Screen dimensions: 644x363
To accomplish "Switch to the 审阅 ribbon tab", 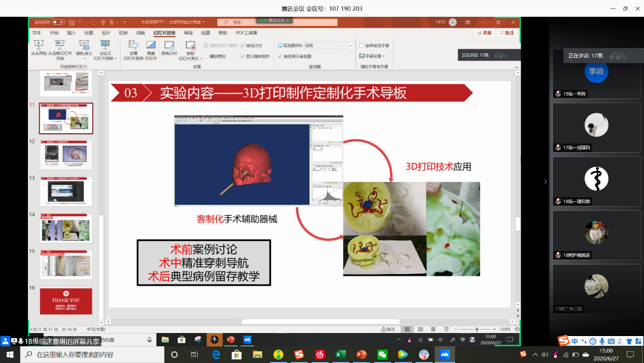I will click(188, 33).
